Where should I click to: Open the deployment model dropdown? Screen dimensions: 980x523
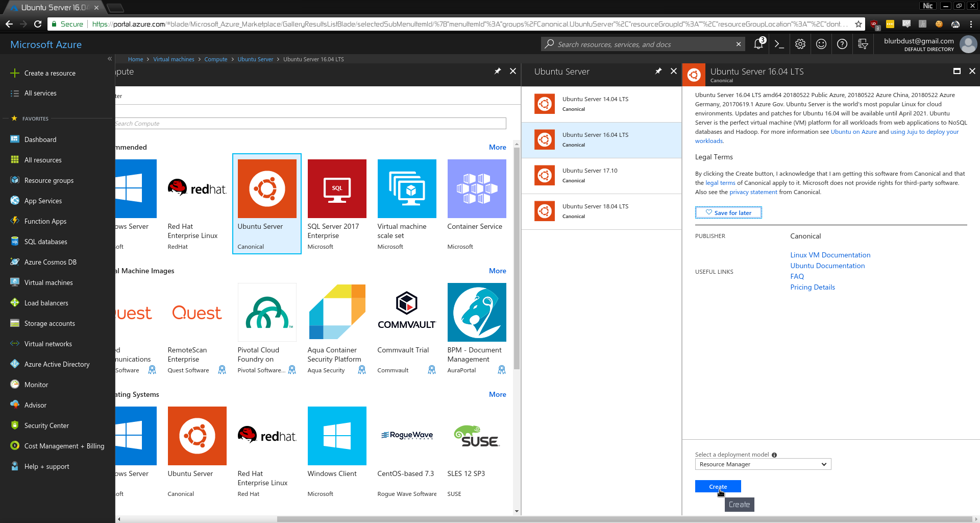(x=763, y=464)
